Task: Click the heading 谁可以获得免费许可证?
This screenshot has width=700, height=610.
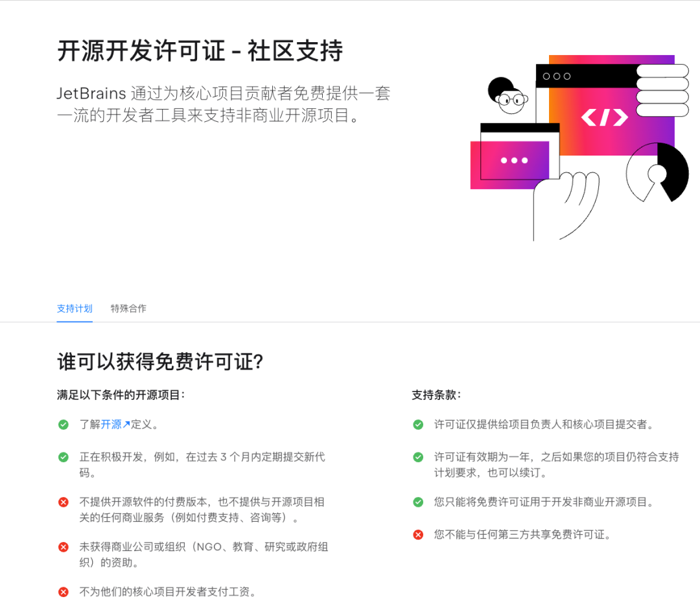Action: (x=160, y=361)
